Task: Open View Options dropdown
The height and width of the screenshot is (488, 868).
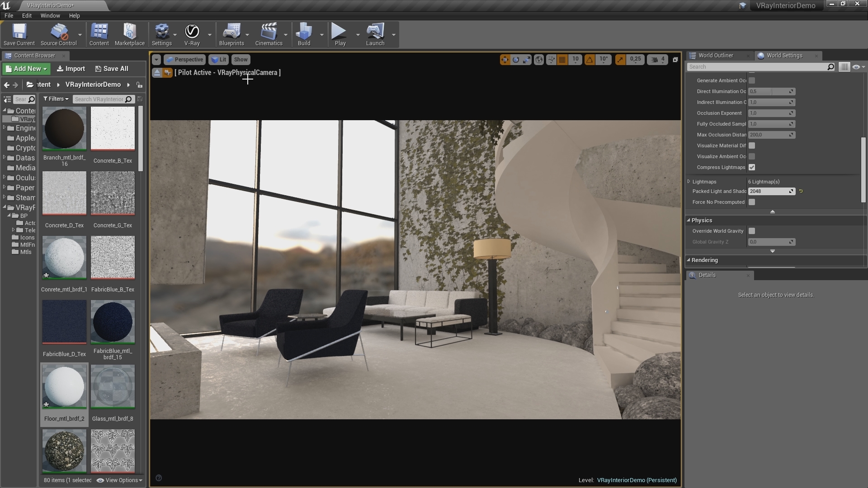Action: point(120,480)
